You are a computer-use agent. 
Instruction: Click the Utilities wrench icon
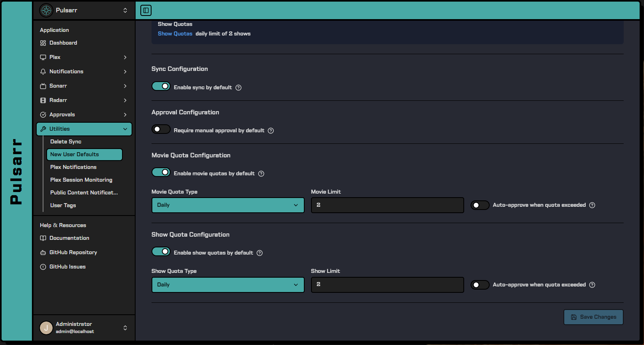[x=43, y=129]
